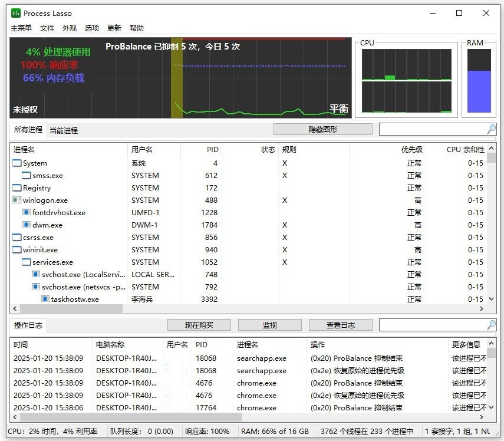This screenshot has width=504, height=441.
Task: Click the PID column header to sort
Action: tap(212, 149)
